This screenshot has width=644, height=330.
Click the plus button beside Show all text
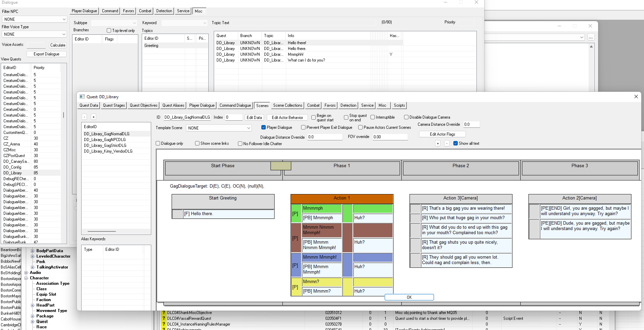tap(438, 143)
